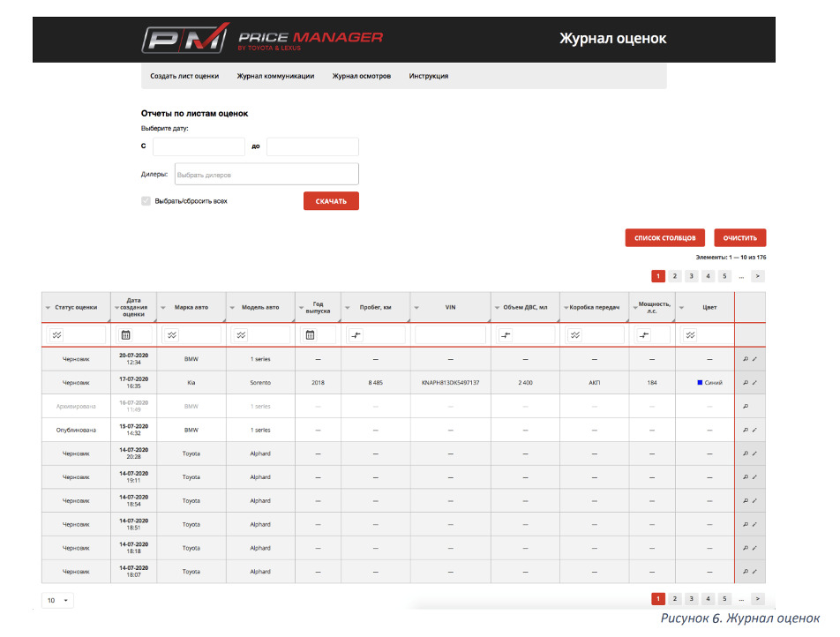Edit the Alphard draft from 20:28
Screen dimensions: 840x637
754,453
